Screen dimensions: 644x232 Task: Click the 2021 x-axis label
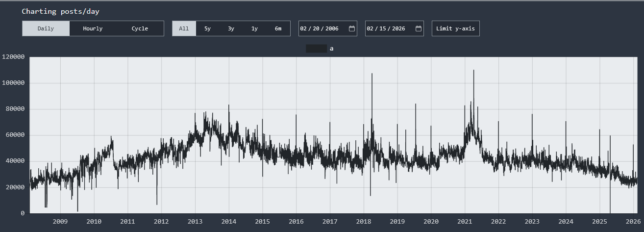click(x=465, y=221)
